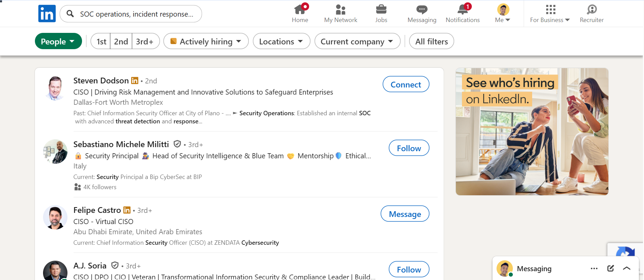This screenshot has height=280, width=644.
Task: Open the Me profile menu
Action: pos(503,14)
